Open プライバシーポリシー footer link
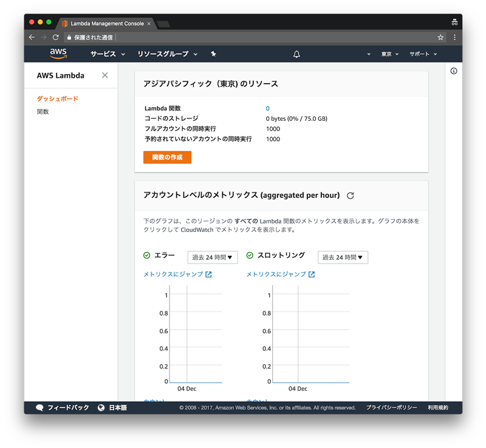Screen dimensions: 486x448 [x=391, y=408]
